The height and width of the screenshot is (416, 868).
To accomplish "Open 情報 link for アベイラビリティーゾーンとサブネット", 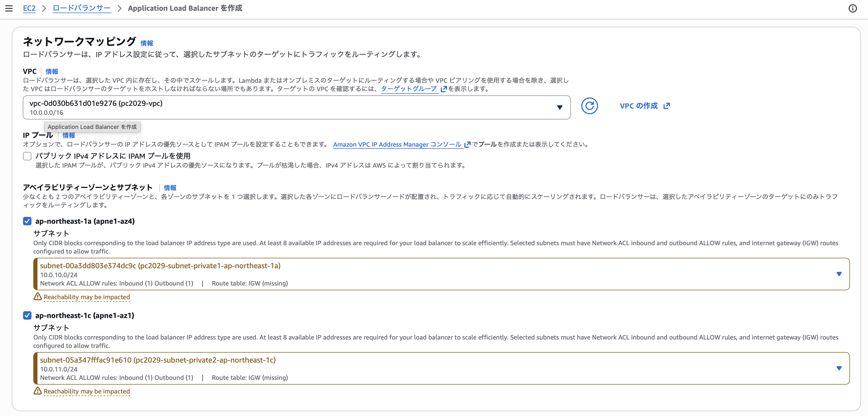I will tap(170, 188).
